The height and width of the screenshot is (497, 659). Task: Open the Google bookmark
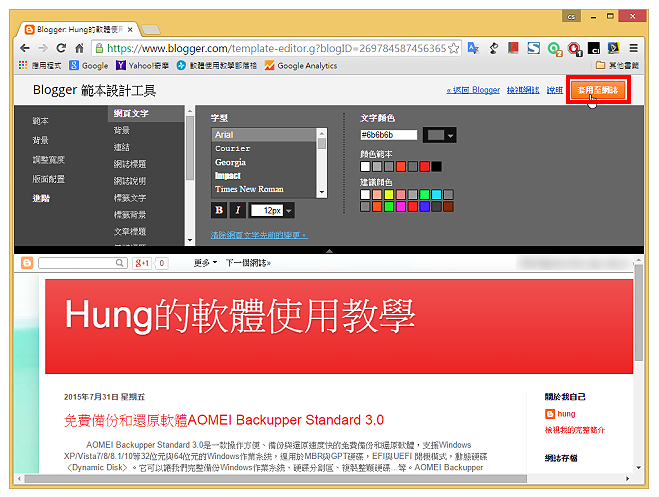point(89,66)
